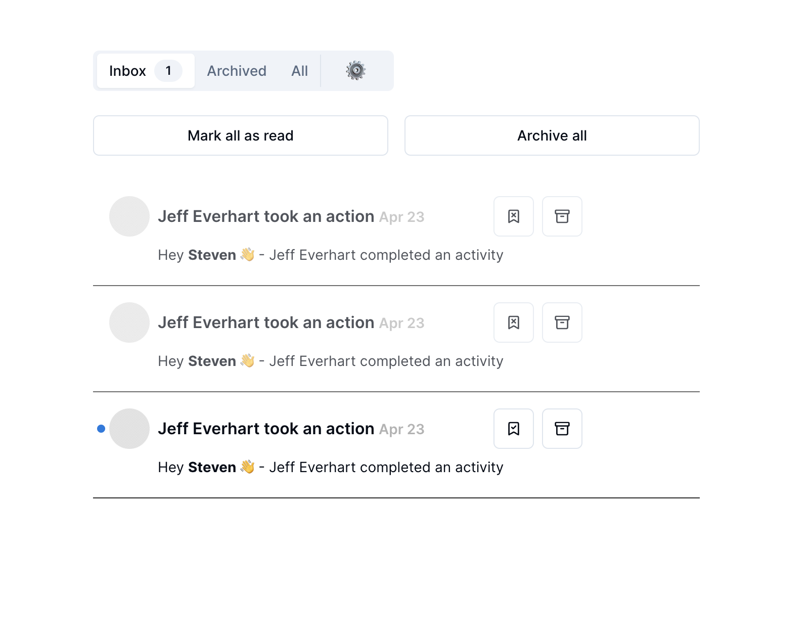Archive the top notification using its box icon
Viewport: 812px width, 644px height.
coord(562,216)
